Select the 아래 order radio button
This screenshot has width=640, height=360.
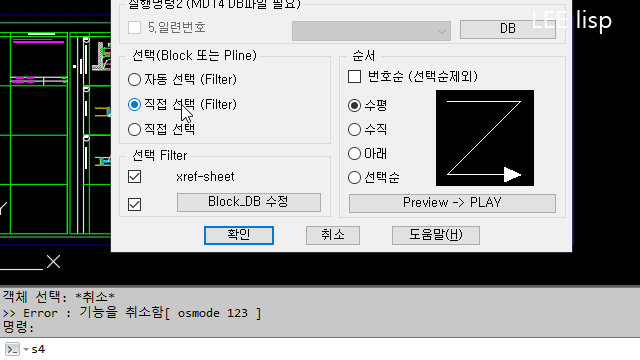click(354, 153)
